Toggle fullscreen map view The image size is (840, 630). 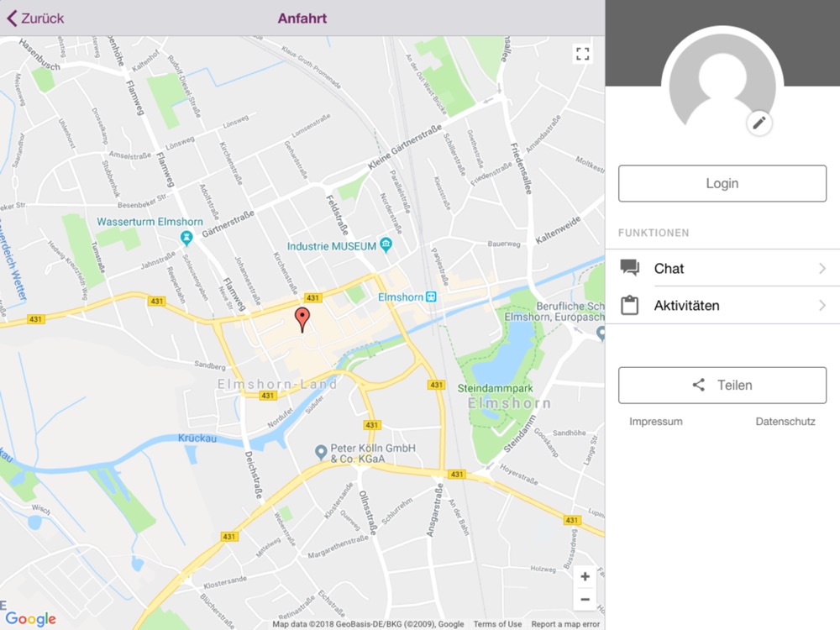583,54
